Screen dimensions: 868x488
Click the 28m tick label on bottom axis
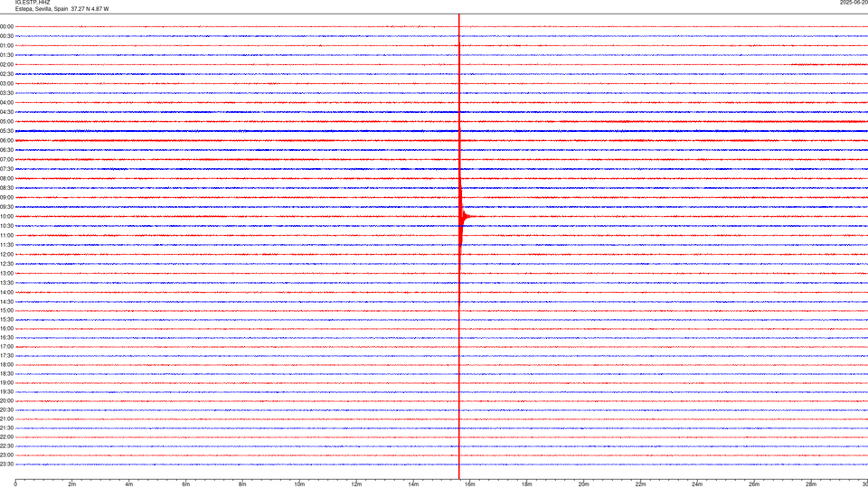click(811, 484)
